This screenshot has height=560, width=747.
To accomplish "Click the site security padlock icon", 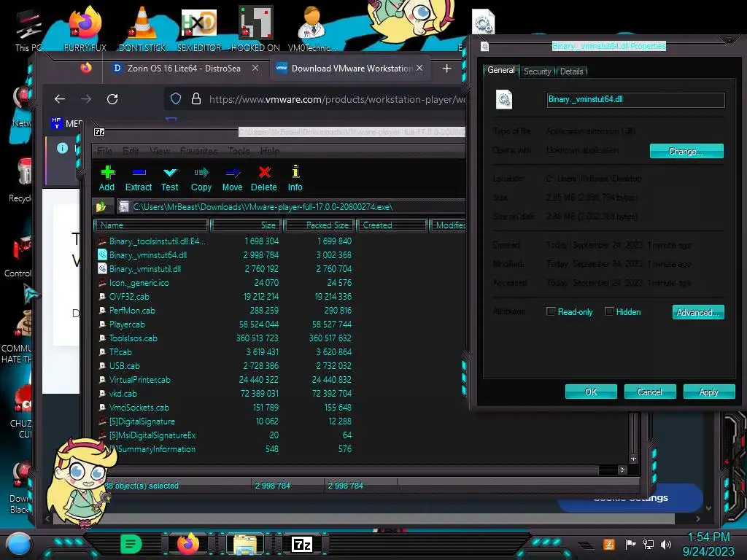I will (x=196, y=98).
